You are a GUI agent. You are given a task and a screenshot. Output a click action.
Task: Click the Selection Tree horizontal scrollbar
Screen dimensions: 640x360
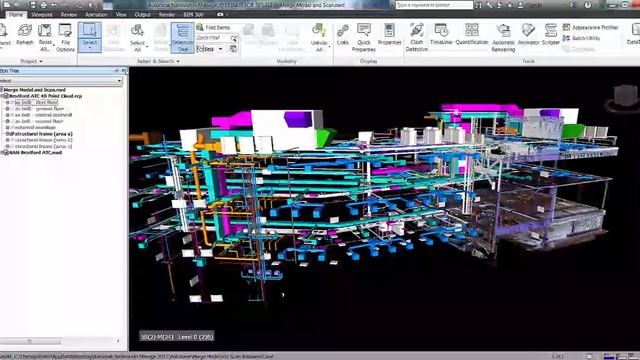click(x=30, y=341)
